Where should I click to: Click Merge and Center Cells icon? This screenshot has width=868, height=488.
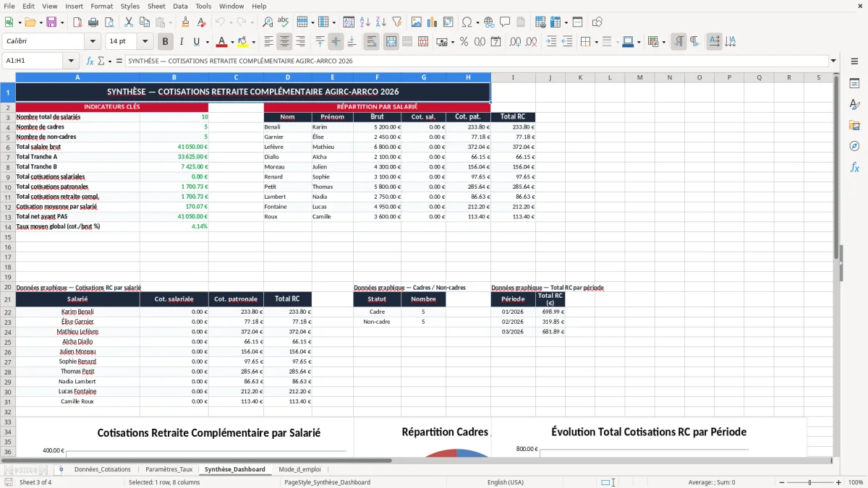[391, 42]
